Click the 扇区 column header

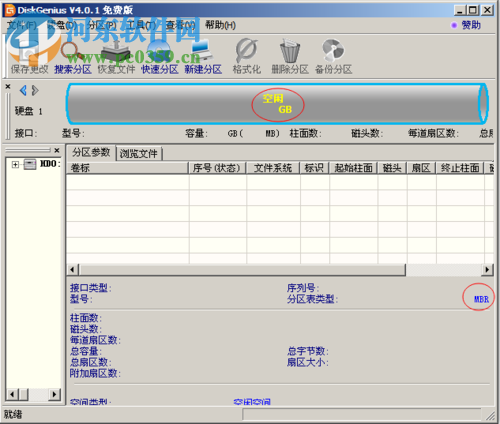tap(421, 168)
